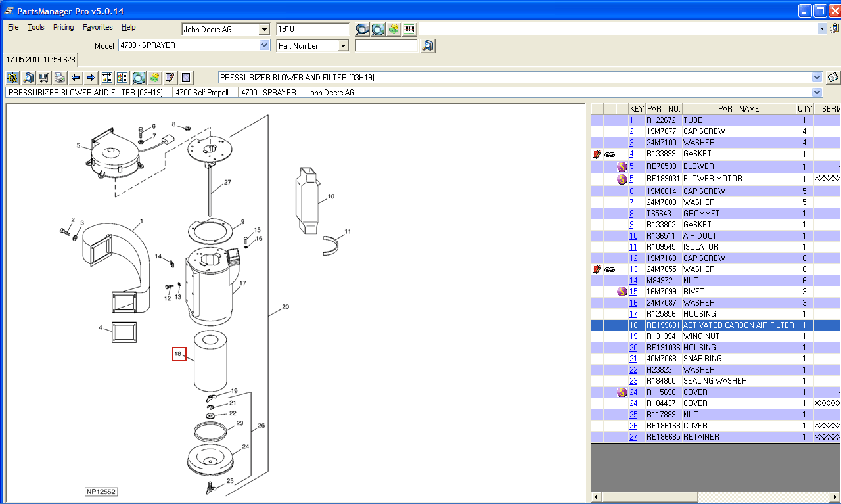Click the chain link icon on WASHER 24M7055 row
Image resolution: width=841 pixels, height=504 pixels.
point(610,269)
